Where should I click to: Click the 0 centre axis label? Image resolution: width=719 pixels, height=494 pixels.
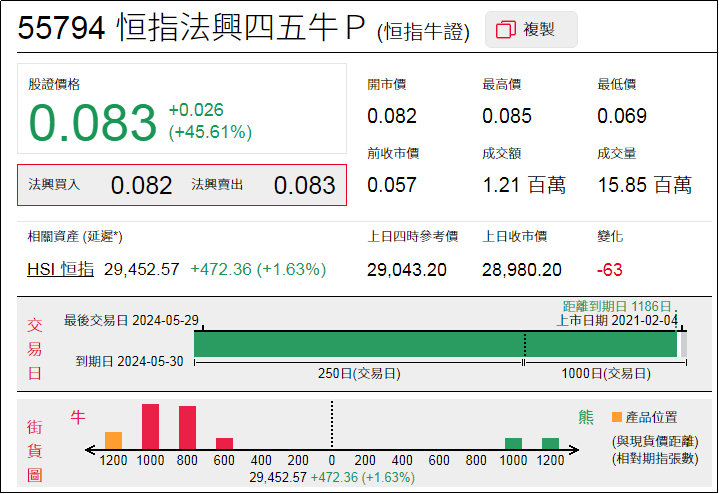(x=332, y=460)
